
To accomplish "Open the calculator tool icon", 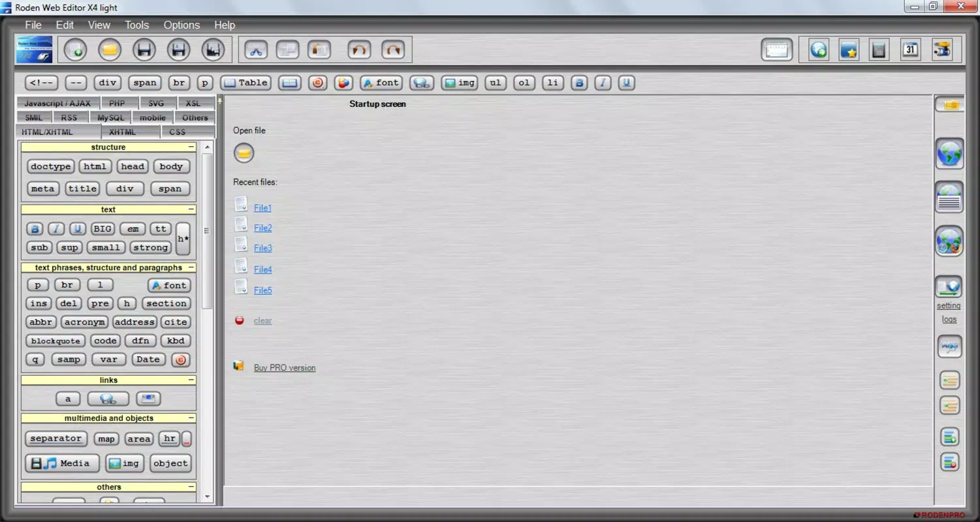I will (x=879, y=50).
